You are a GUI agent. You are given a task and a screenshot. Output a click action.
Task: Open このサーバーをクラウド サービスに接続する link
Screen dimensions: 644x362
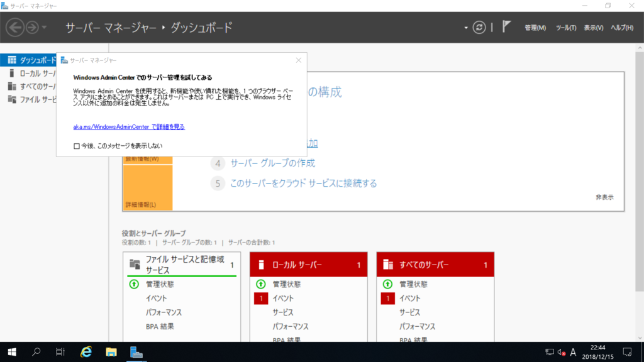click(304, 183)
